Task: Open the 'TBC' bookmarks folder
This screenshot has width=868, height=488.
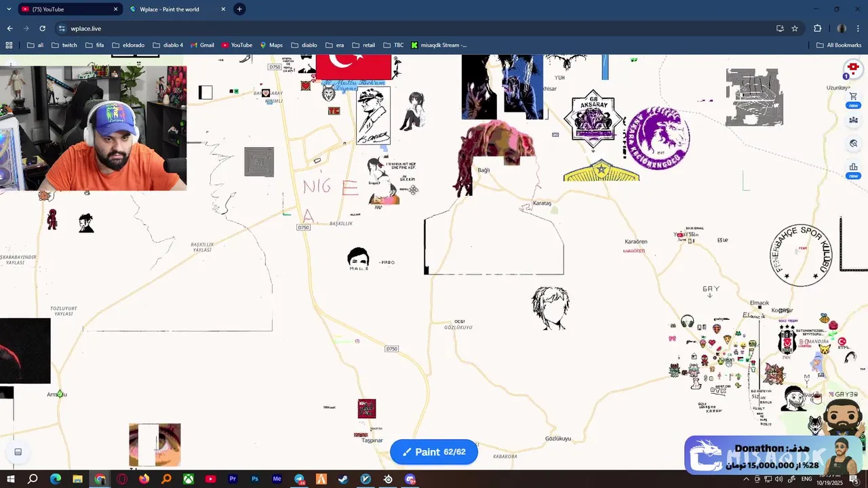Action: [393, 45]
